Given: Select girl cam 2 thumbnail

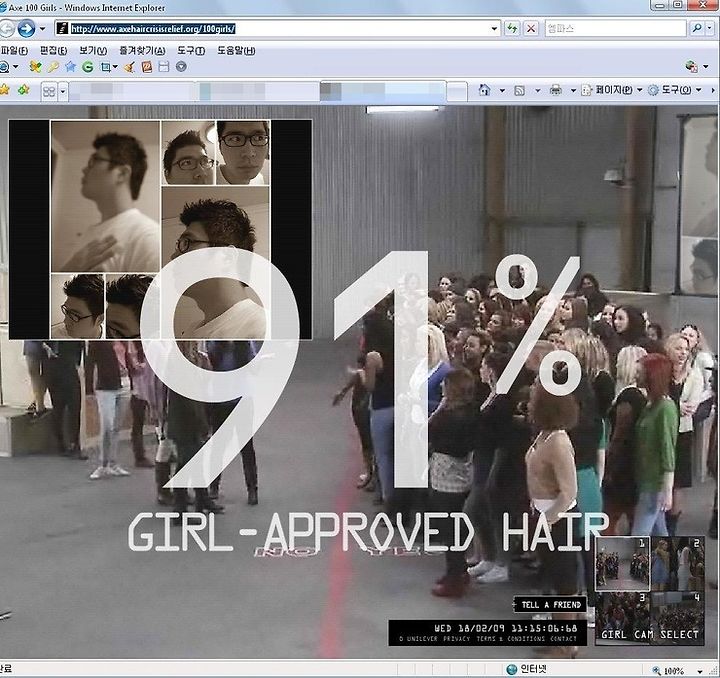Looking at the screenshot, I should [677, 564].
